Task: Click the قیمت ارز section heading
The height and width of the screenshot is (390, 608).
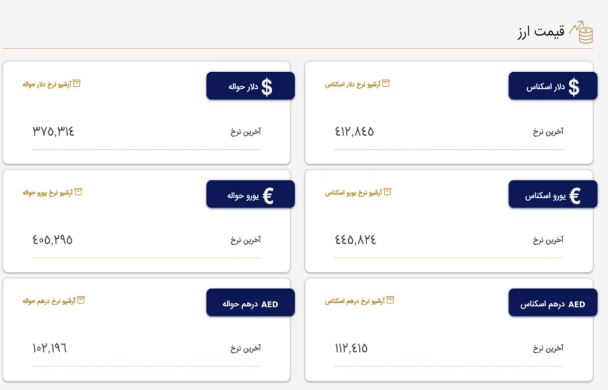Action: pos(541,32)
